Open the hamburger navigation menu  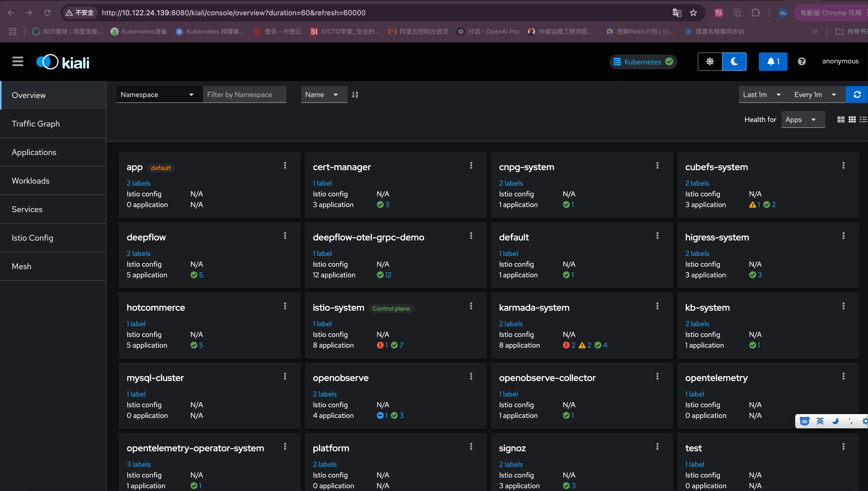click(x=18, y=62)
